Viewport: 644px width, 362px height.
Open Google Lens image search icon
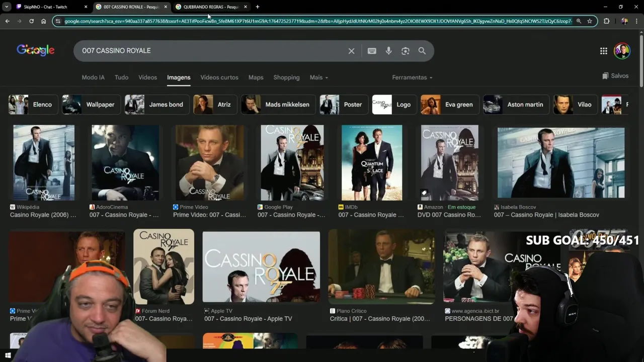point(405,51)
